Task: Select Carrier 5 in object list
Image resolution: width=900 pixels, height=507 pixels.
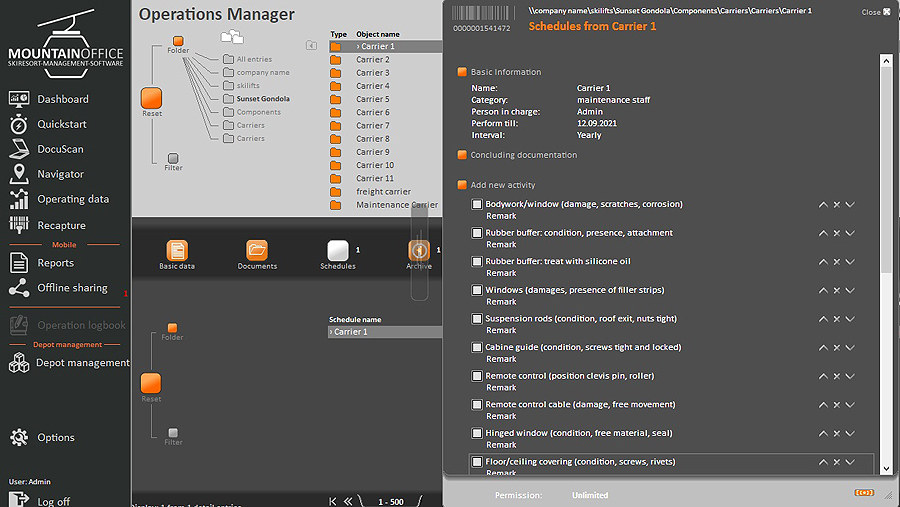Action: [373, 99]
